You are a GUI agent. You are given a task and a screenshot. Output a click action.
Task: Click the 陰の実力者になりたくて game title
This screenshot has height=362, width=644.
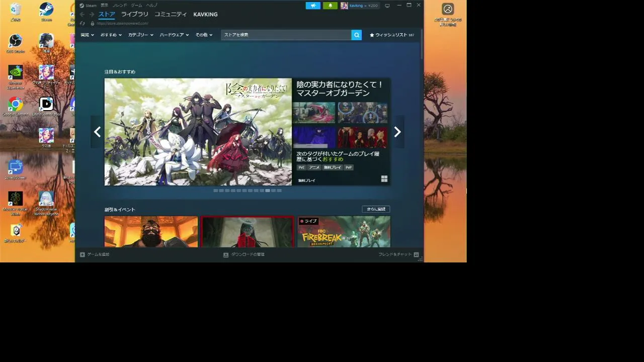click(x=340, y=89)
